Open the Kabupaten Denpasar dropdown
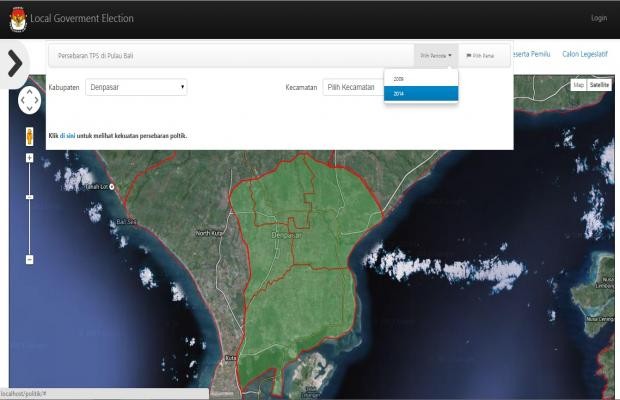This screenshot has width=620, height=400. (137, 87)
